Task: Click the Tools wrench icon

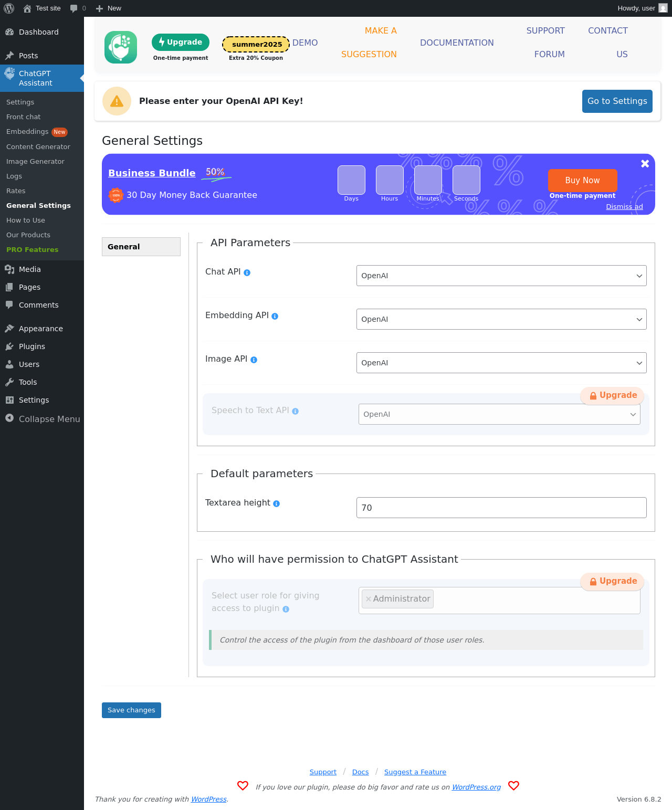Action: tap(9, 382)
